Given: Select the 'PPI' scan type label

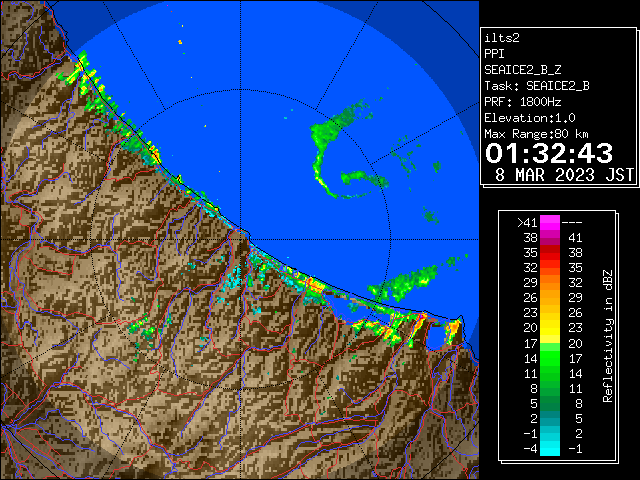Looking at the screenshot, I should (x=494, y=54).
